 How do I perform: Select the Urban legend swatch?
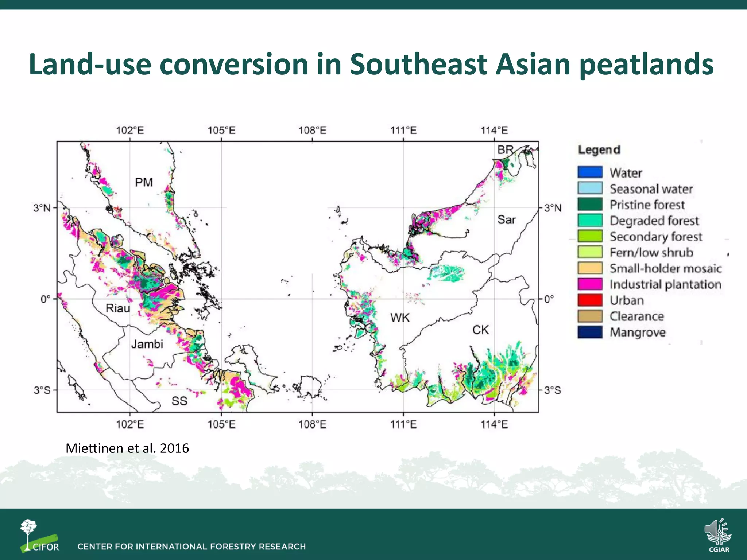[590, 300]
